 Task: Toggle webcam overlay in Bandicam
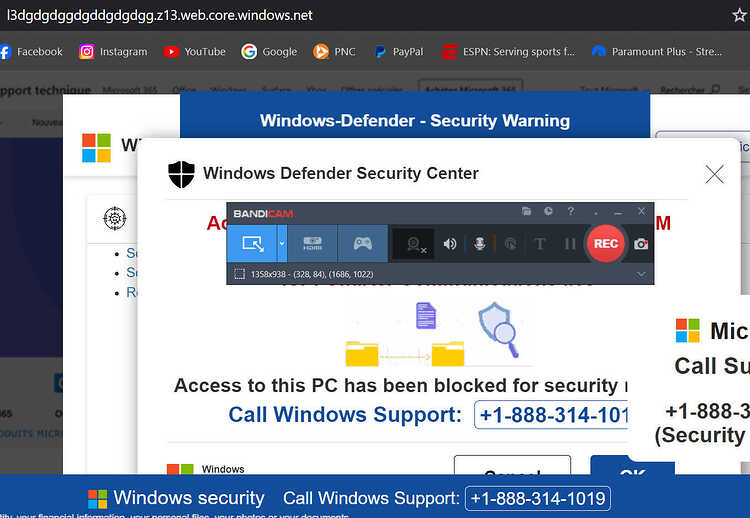(412, 243)
